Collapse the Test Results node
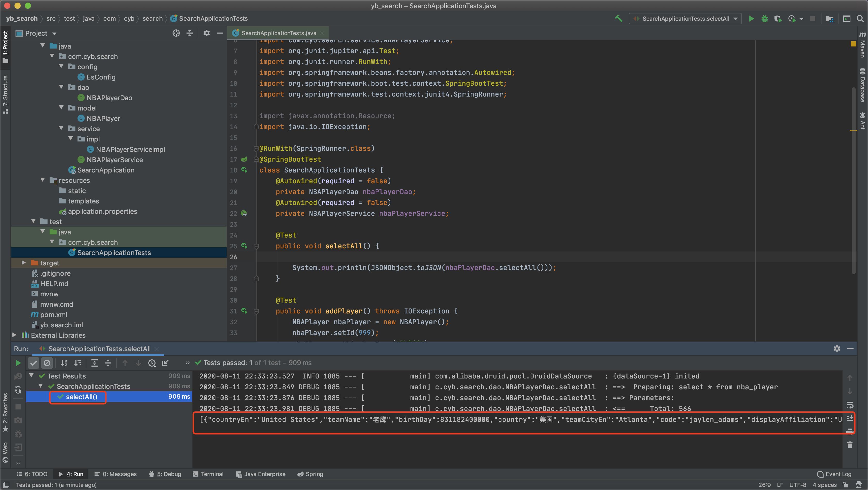Viewport: 868px width, 490px height. pos(31,375)
